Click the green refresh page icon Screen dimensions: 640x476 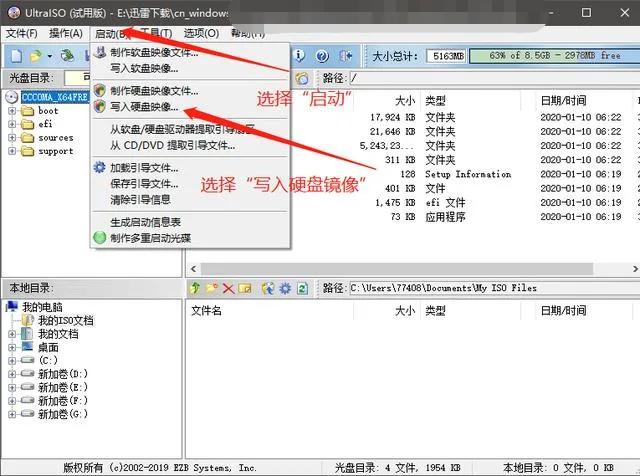[302, 289]
